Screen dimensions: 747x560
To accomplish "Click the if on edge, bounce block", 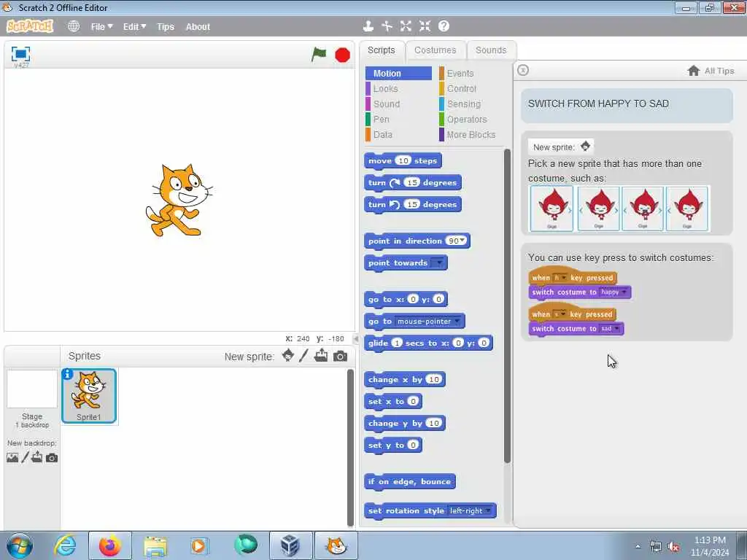I will 410,482.
